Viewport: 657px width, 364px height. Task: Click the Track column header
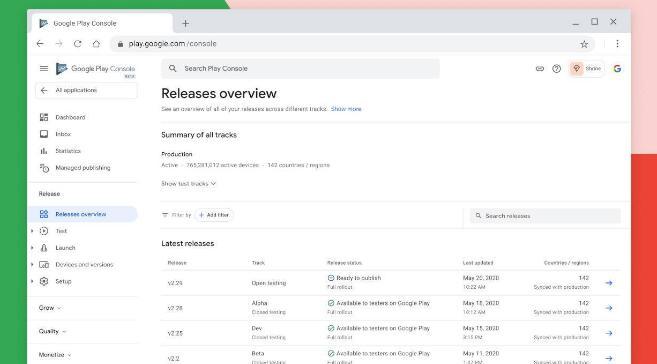point(258,263)
